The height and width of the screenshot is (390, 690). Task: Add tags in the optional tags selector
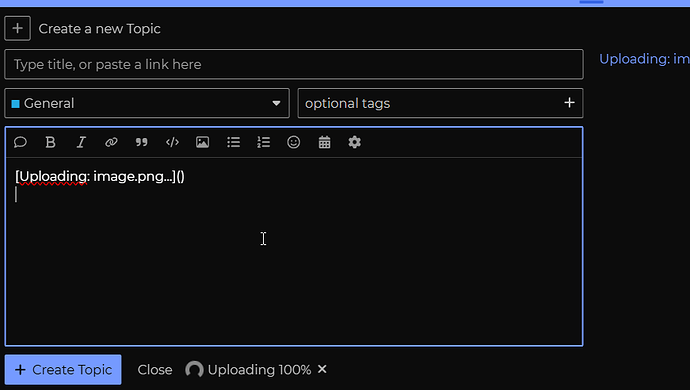coord(440,103)
